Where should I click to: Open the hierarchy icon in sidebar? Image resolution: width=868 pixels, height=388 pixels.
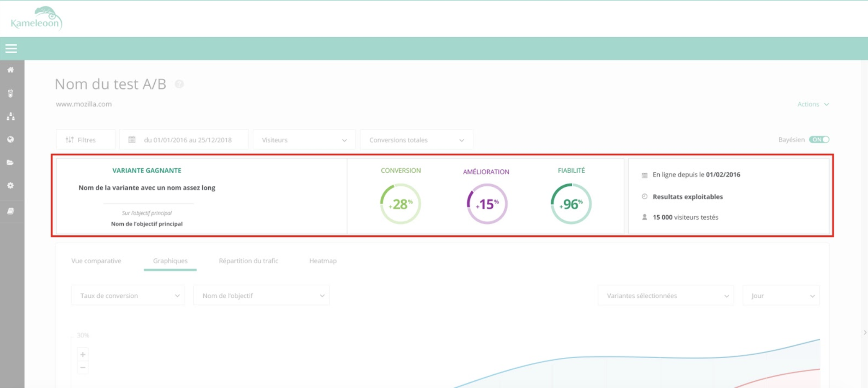tap(11, 116)
